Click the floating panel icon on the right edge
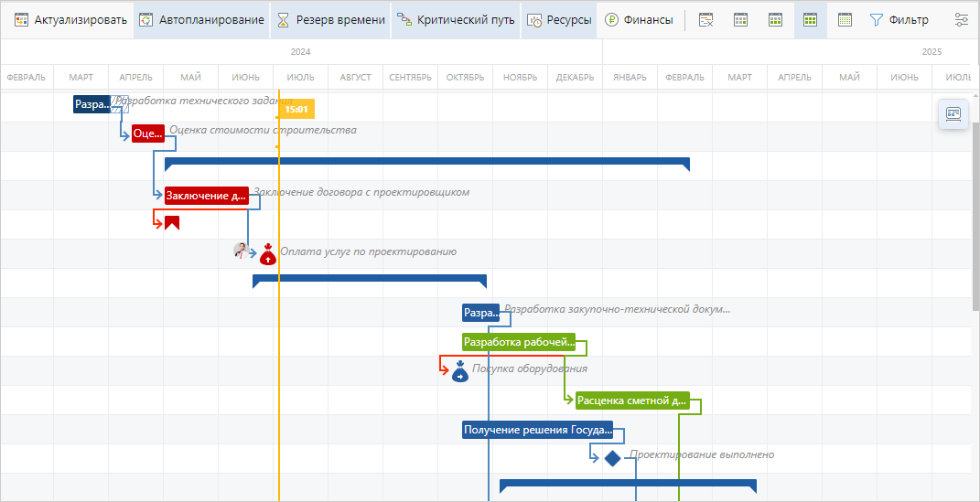Screen dimensions: 980x502 (x=953, y=114)
